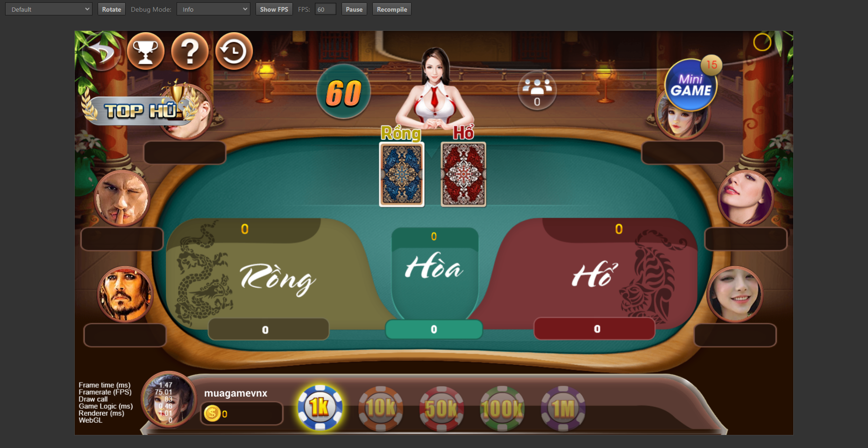Click the Recompile button
The width and height of the screenshot is (868, 448).
392,9
